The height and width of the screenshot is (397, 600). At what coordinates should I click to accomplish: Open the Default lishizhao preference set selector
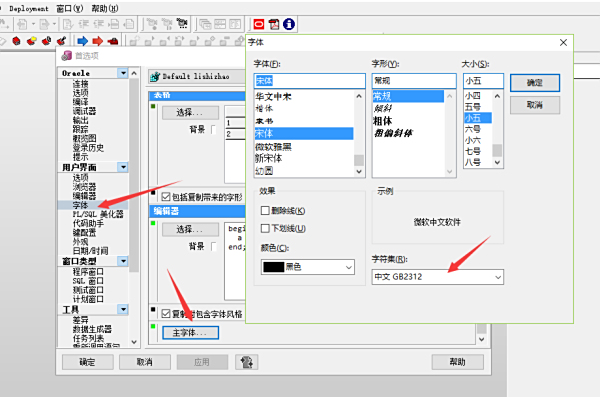point(197,77)
